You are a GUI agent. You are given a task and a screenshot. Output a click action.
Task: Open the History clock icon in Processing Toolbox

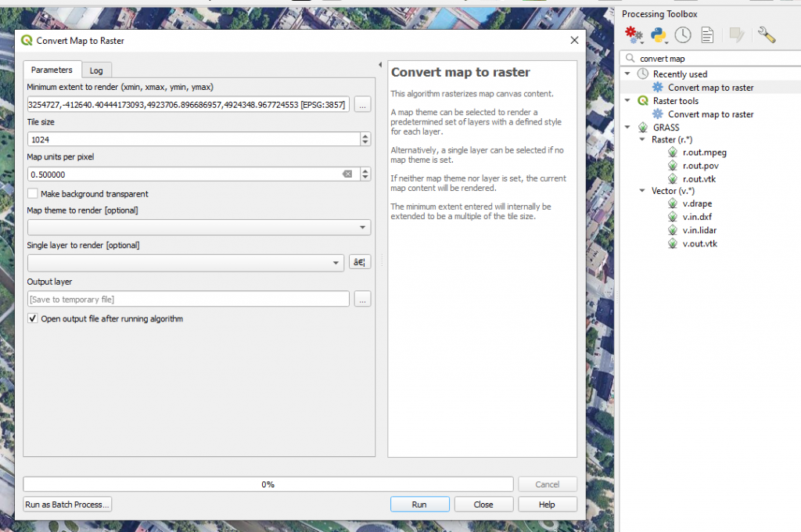point(683,34)
